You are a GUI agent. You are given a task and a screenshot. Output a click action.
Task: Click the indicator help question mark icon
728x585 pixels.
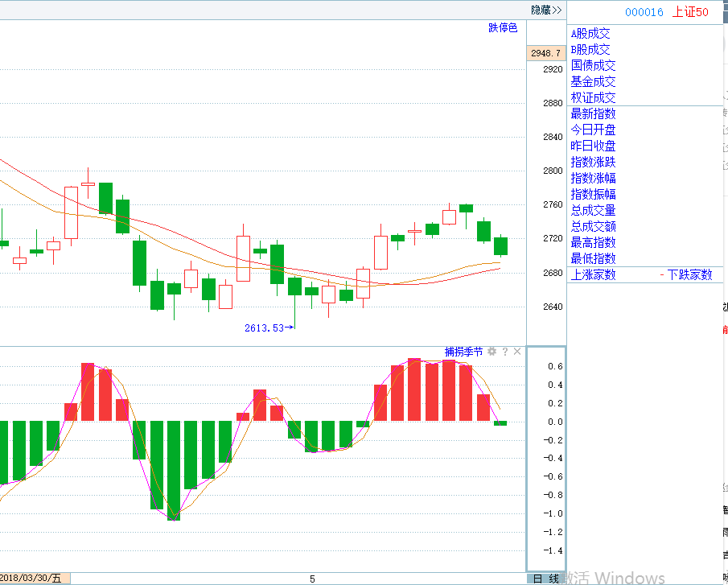[505, 352]
